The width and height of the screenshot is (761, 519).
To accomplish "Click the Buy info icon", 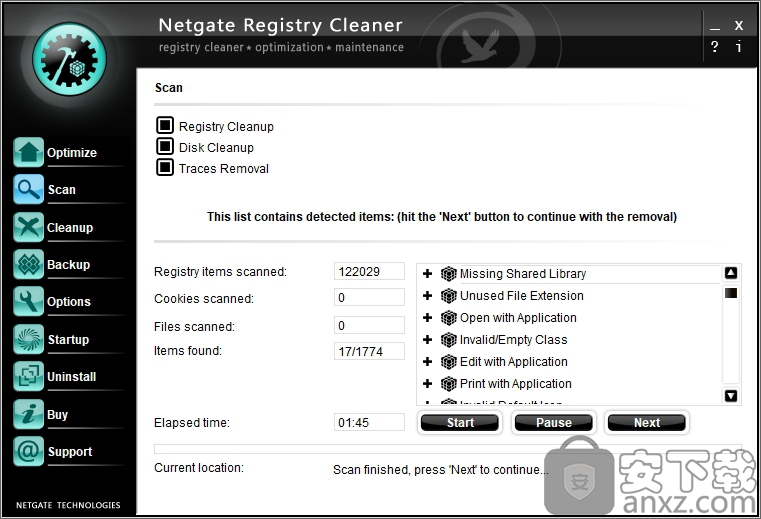I will (29, 414).
